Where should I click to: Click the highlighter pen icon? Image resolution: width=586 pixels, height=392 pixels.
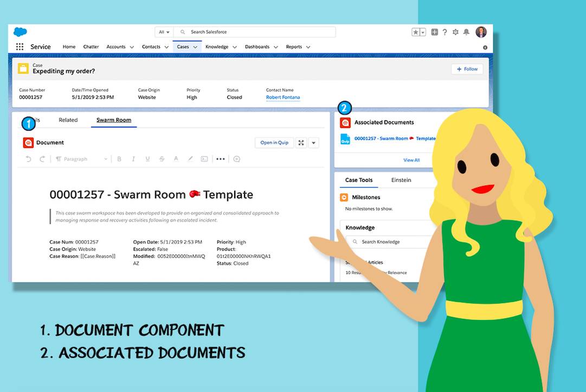190,159
